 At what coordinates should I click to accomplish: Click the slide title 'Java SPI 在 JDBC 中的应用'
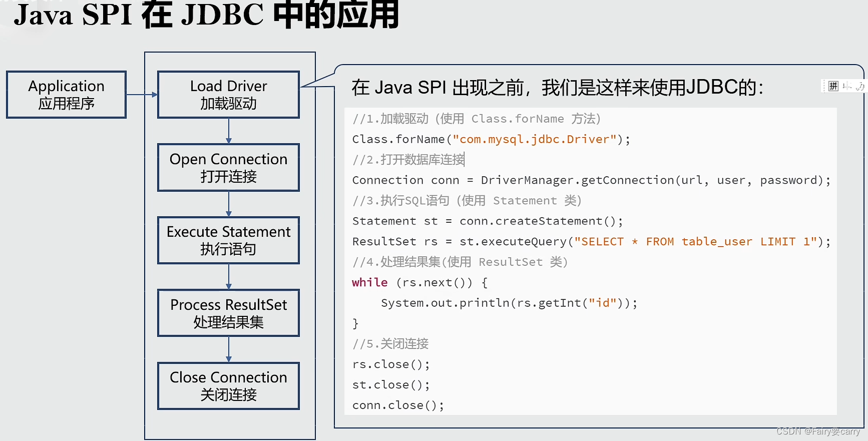[206, 15]
